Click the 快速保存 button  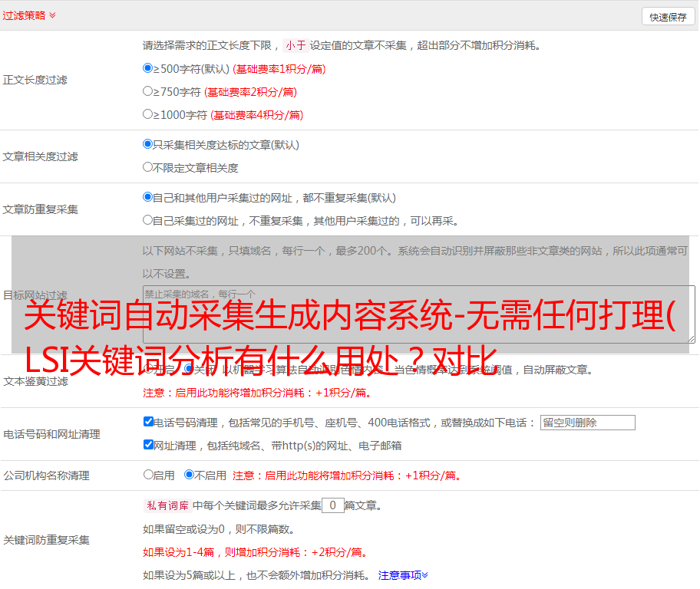pyautogui.click(x=668, y=17)
